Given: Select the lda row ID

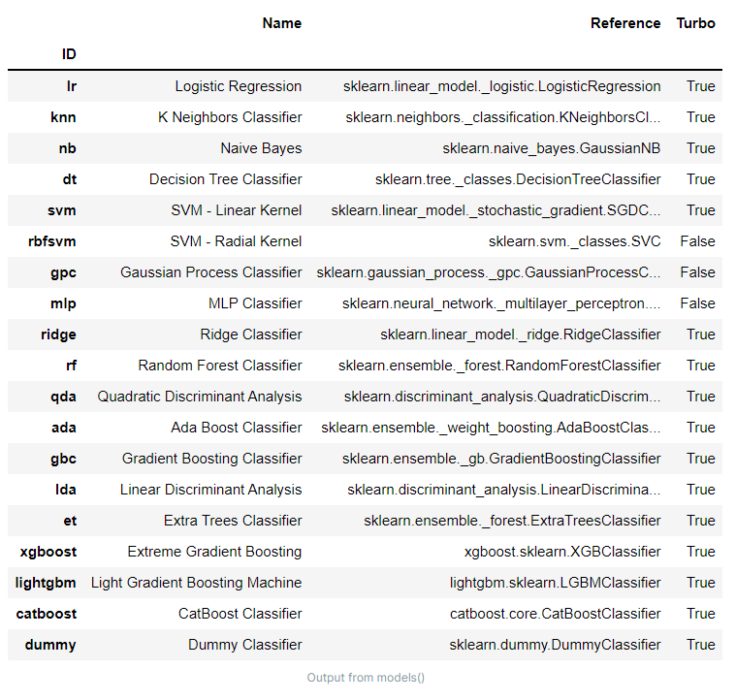Looking at the screenshot, I should click(x=66, y=489).
